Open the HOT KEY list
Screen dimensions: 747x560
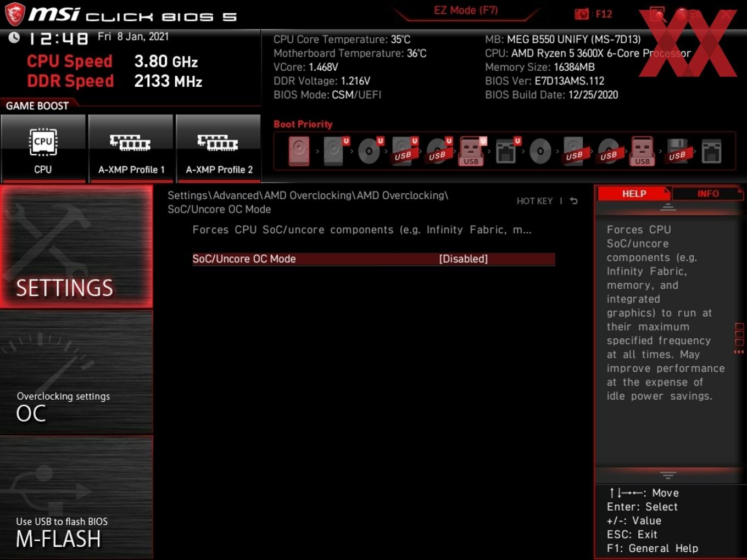click(x=534, y=201)
